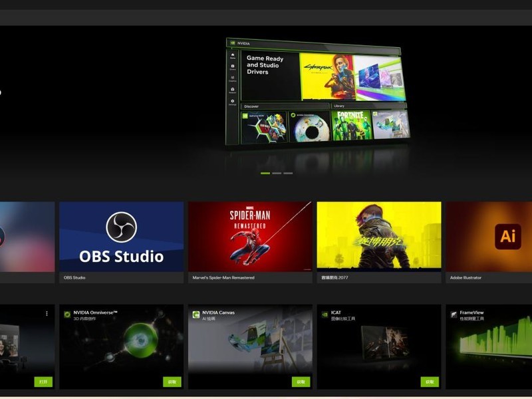This screenshot has width=532, height=399.
Task: Click the "ICAT" card title
Action: 336,313
